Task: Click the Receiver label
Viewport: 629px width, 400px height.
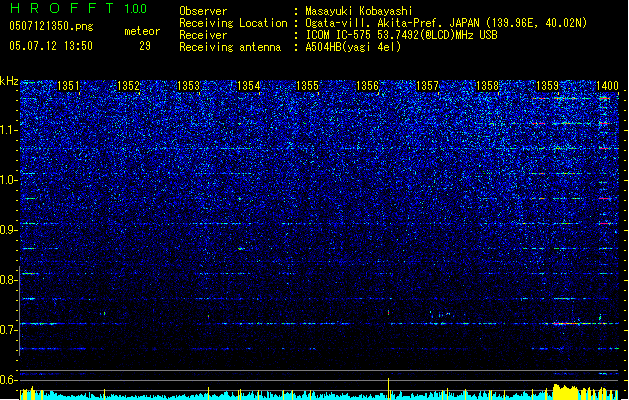Action: 203,35
